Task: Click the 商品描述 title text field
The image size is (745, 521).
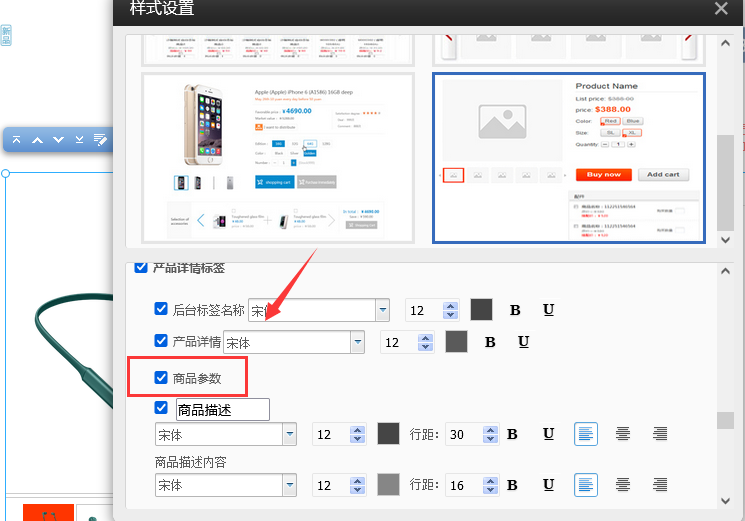Action: pos(222,409)
